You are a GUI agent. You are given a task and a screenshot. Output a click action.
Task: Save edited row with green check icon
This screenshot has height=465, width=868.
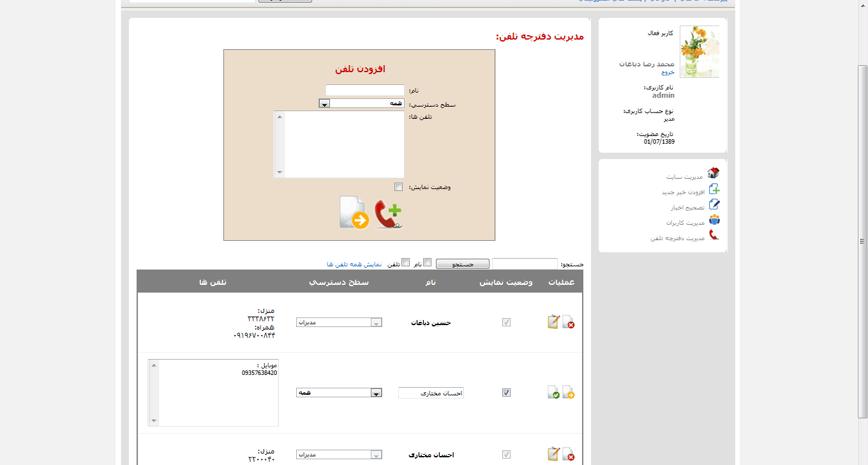pyautogui.click(x=553, y=392)
